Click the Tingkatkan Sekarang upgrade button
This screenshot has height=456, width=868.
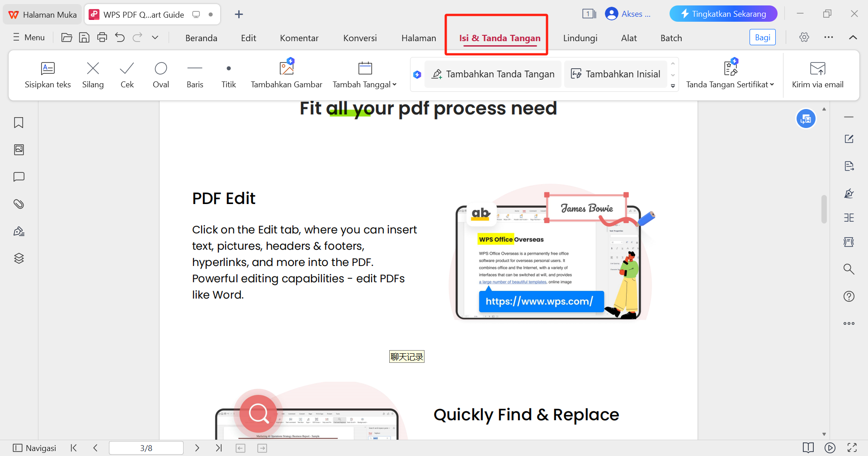(723, 14)
